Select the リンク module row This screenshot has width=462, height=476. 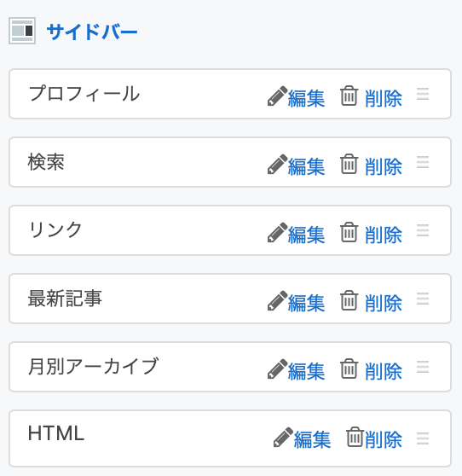click(x=230, y=230)
